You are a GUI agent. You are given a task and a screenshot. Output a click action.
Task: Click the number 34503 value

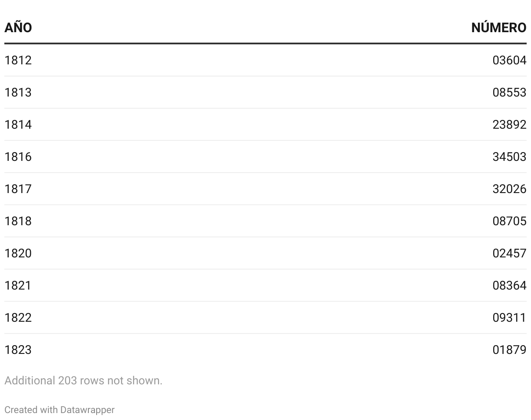tap(509, 157)
